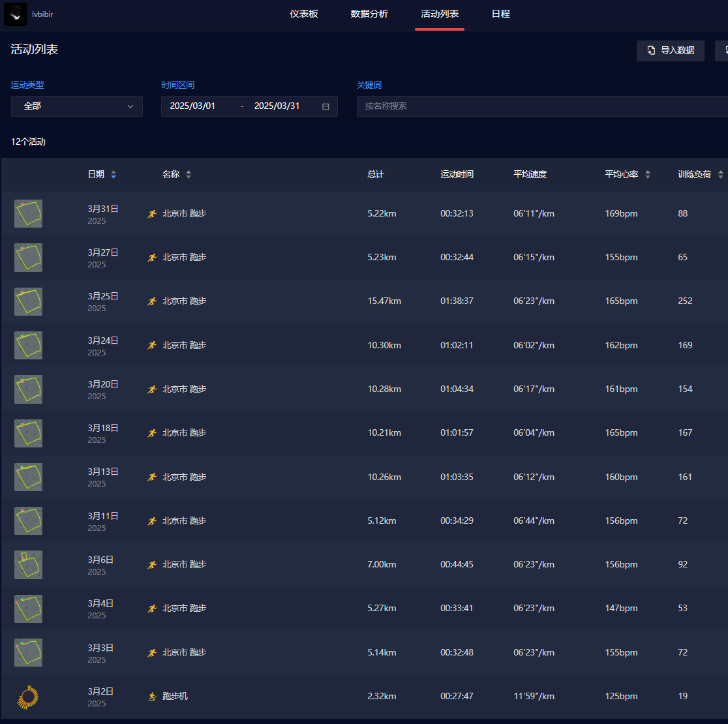This screenshot has height=724, width=728.
Task: Focus the keyword search field
Action: (541, 106)
